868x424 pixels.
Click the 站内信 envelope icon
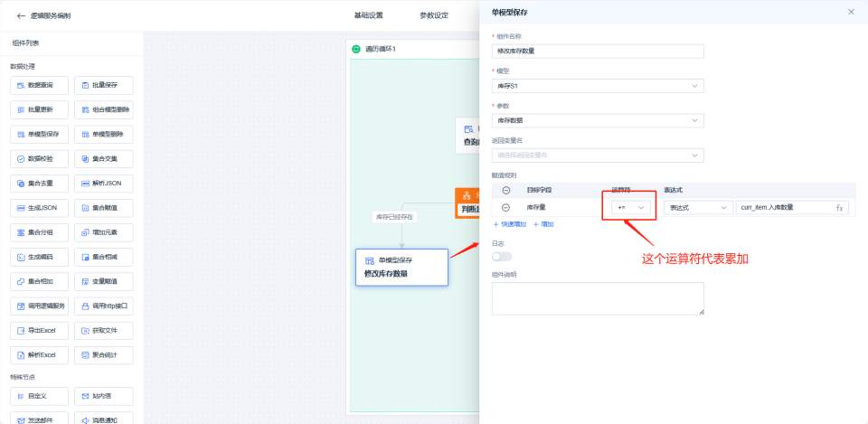pyautogui.click(x=85, y=396)
